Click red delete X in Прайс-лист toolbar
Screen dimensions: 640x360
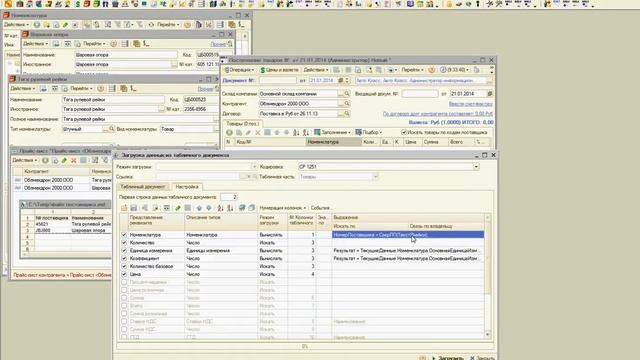click(73, 160)
